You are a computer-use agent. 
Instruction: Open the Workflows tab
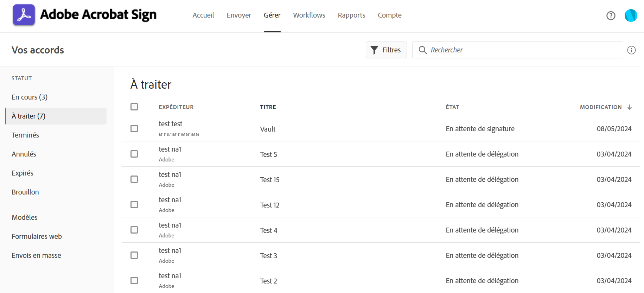click(309, 15)
